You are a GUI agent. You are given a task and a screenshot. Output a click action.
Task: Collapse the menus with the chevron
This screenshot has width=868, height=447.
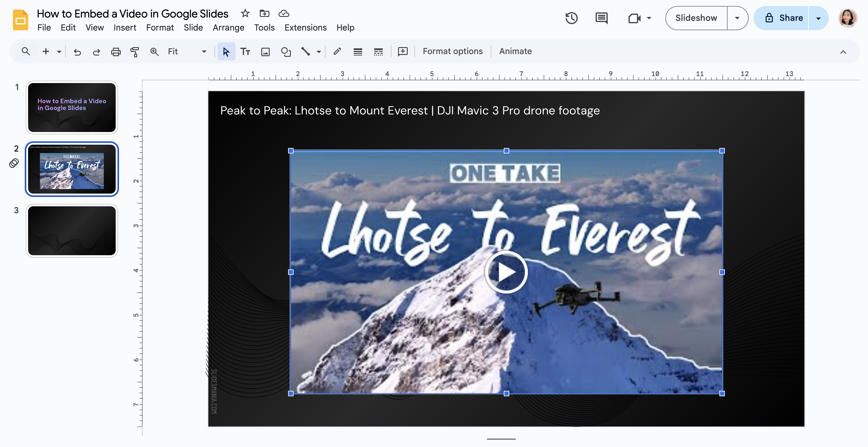coord(843,52)
